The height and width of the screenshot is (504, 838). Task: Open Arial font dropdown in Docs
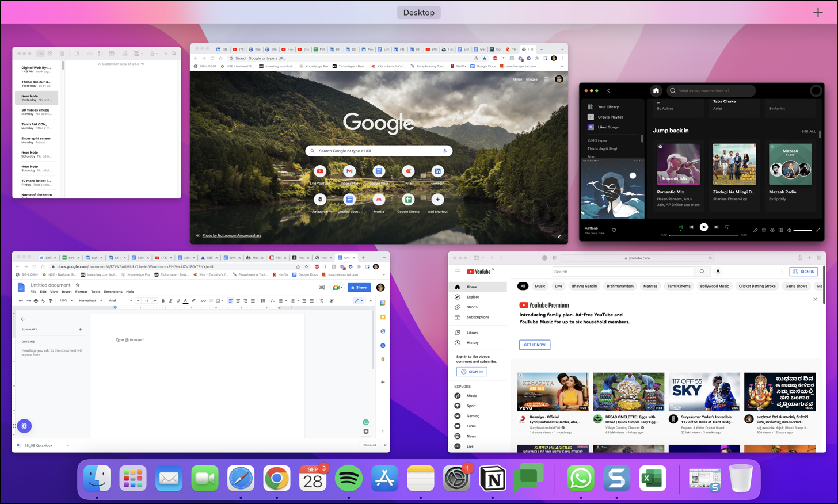[x=121, y=301]
